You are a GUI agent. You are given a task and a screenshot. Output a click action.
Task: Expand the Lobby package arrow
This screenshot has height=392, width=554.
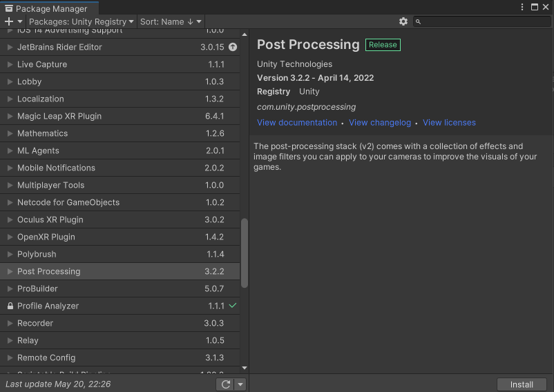tap(10, 81)
